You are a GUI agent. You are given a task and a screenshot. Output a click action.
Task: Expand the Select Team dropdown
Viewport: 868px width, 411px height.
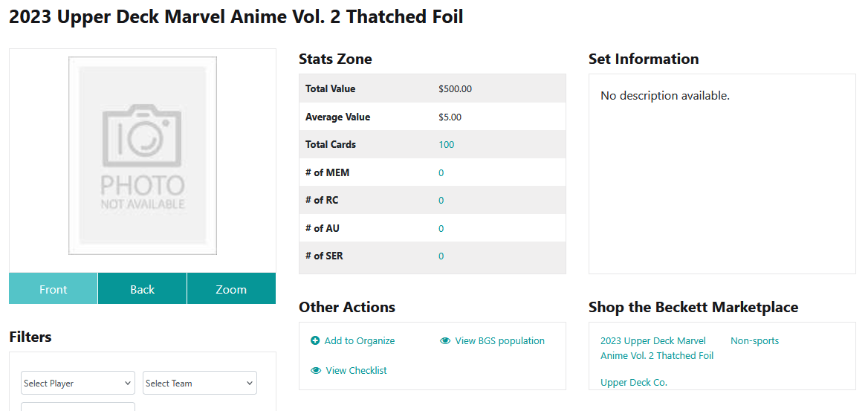point(200,383)
